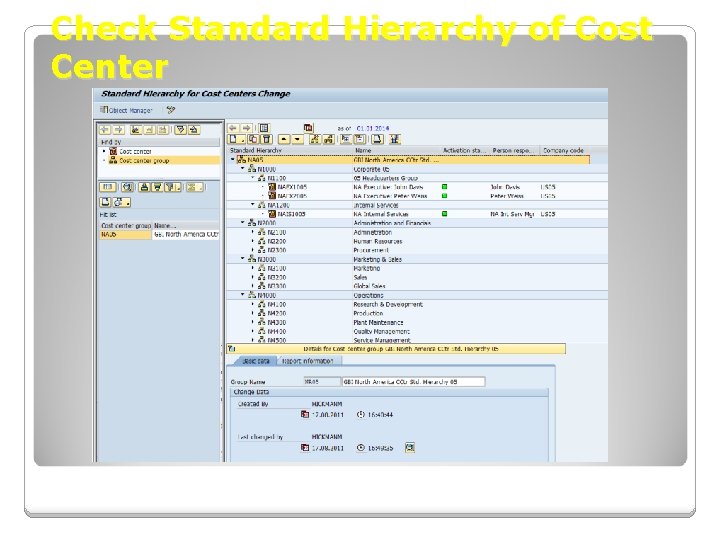The width and height of the screenshot is (720, 540).
Task: Switch to the Basic data tab
Action: [255, 361]
